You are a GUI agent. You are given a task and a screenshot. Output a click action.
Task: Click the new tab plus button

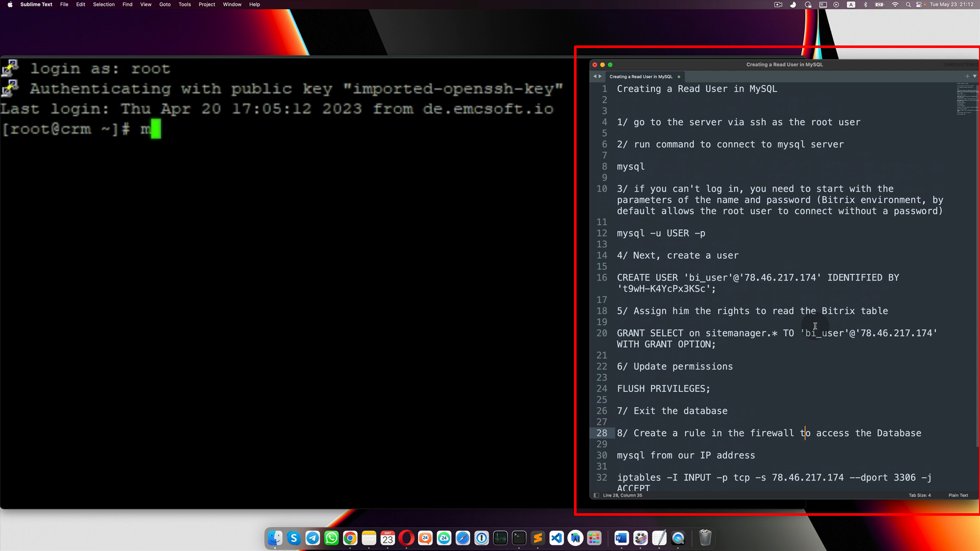coord(967,76)
